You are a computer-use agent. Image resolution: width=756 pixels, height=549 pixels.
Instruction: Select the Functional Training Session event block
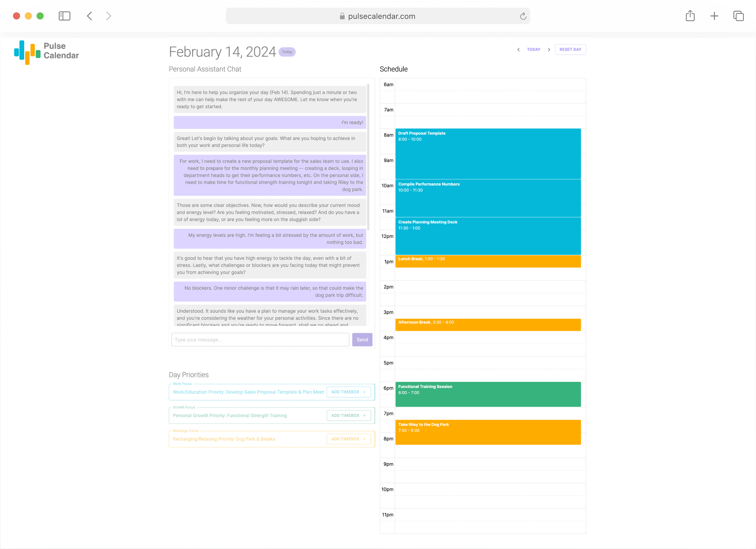click(488, 394)
